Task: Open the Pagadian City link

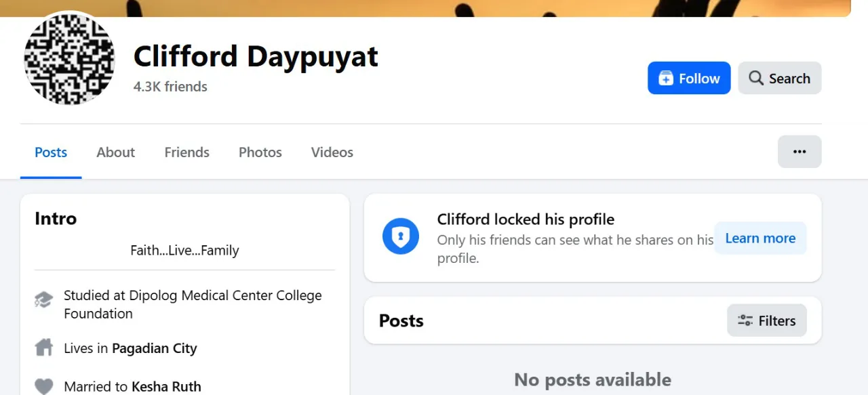Action: [154, 349]
